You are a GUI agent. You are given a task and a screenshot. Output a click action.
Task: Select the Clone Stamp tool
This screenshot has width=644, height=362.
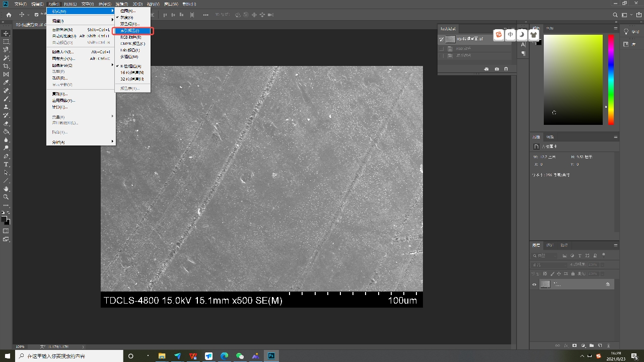[6, 107]
